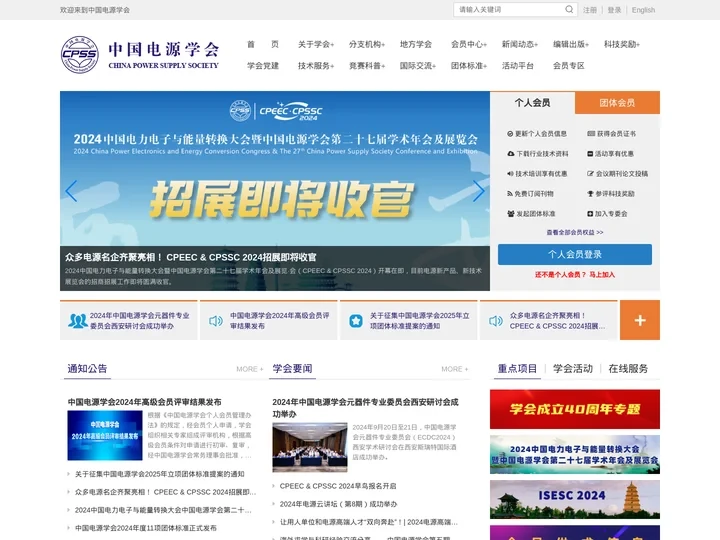Click icon beside 更新个人会员信息
Viewport: 720px width, 540px height.
tap(510, 134)
